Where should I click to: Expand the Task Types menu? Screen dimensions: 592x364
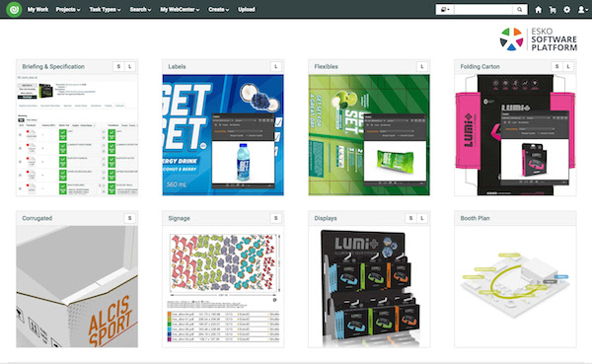pyautogui.click(x=105, y=10)
